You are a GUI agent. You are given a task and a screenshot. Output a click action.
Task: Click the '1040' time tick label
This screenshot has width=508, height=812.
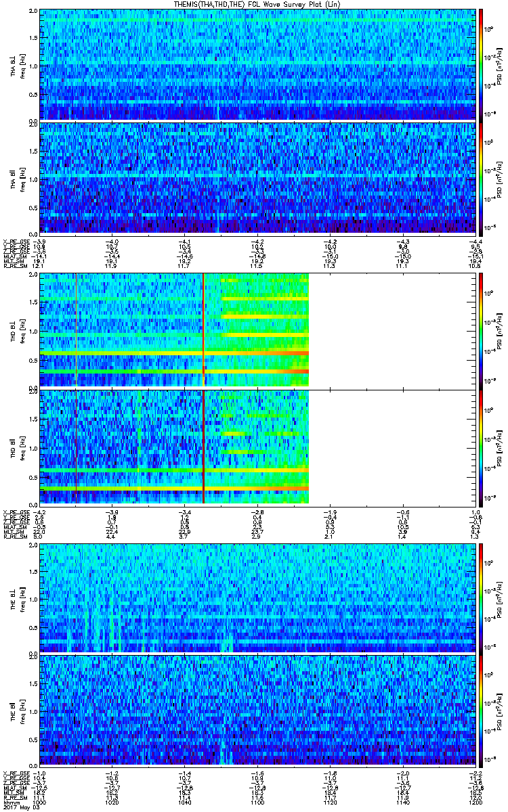pos(184,803)
